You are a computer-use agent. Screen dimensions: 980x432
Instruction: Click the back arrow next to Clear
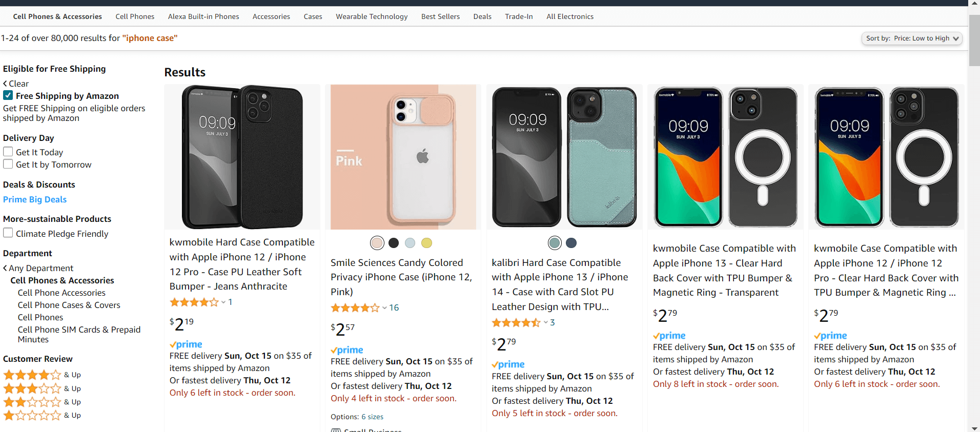click(x=5, y=83)
